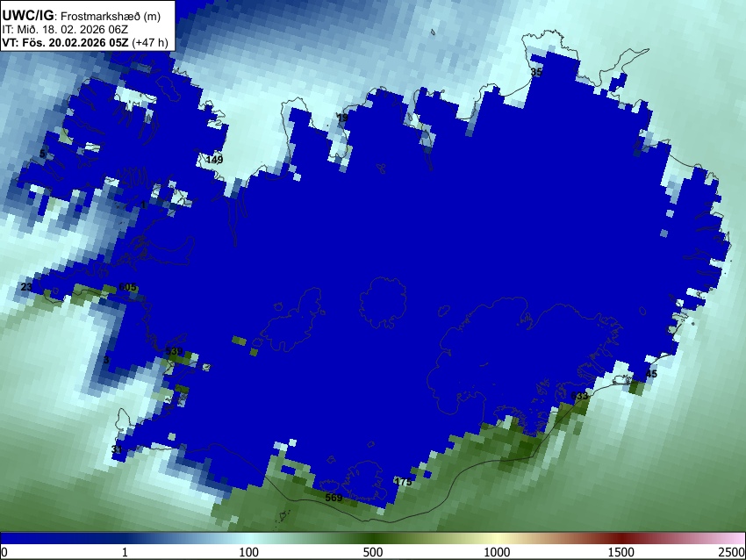Click the station value 605 on the map
This screenshot has width=746, height=560.
(x=127, y=287)
